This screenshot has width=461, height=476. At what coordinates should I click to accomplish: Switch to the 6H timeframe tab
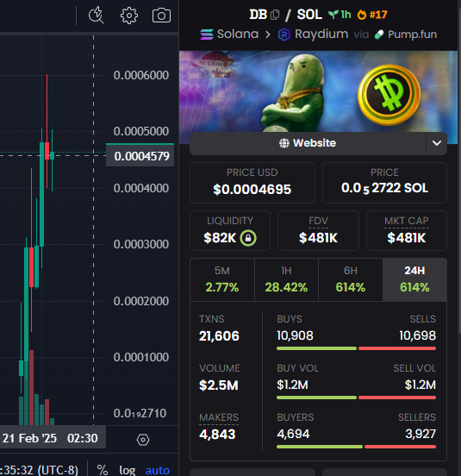[351, 280]
